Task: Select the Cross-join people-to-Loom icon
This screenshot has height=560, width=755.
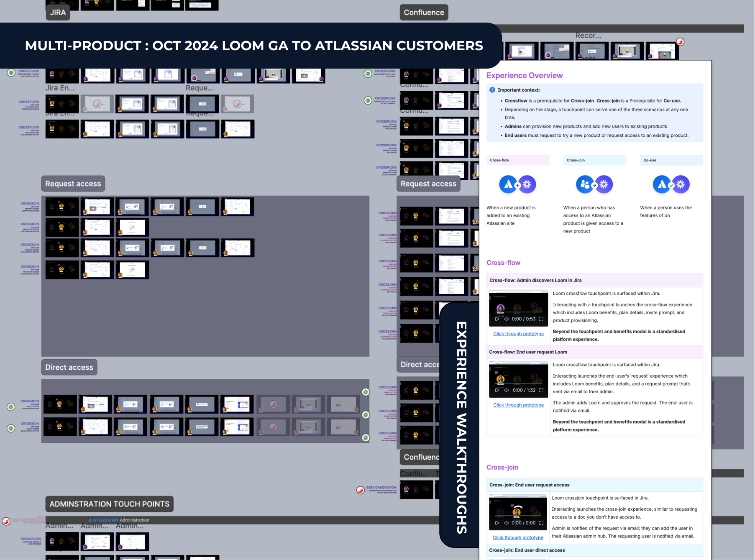Action: 594,184
